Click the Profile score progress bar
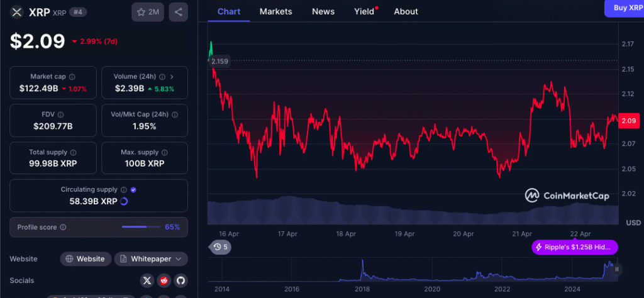Screen dimensions: 644x298 [x=141, y=227]
